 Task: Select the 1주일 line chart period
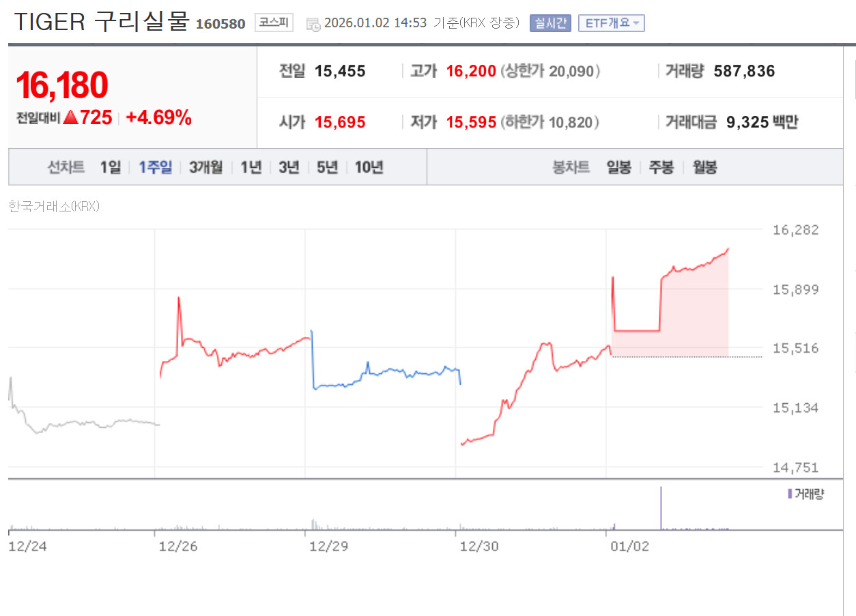pyautogui.click(x=156, y=167)
